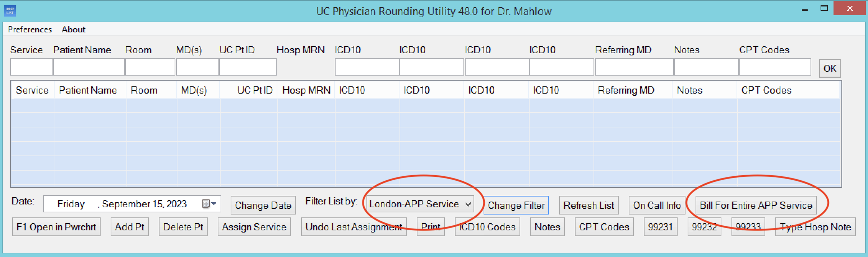
Task: Click the Hosp List app icon in title bar
Action: (x=10, y=11)
